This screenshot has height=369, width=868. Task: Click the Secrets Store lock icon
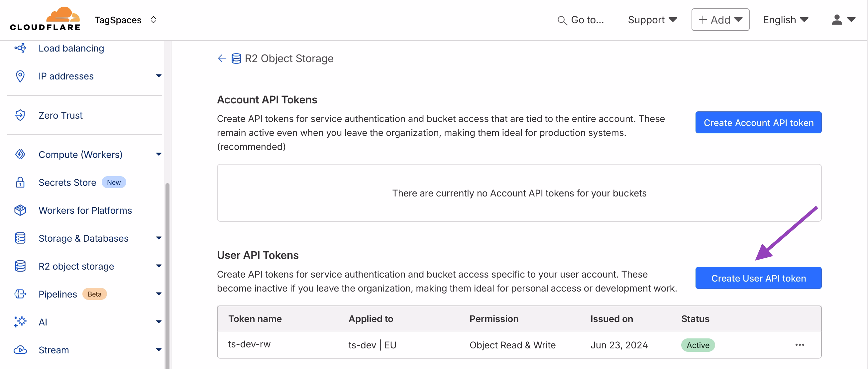pos(20,182)
